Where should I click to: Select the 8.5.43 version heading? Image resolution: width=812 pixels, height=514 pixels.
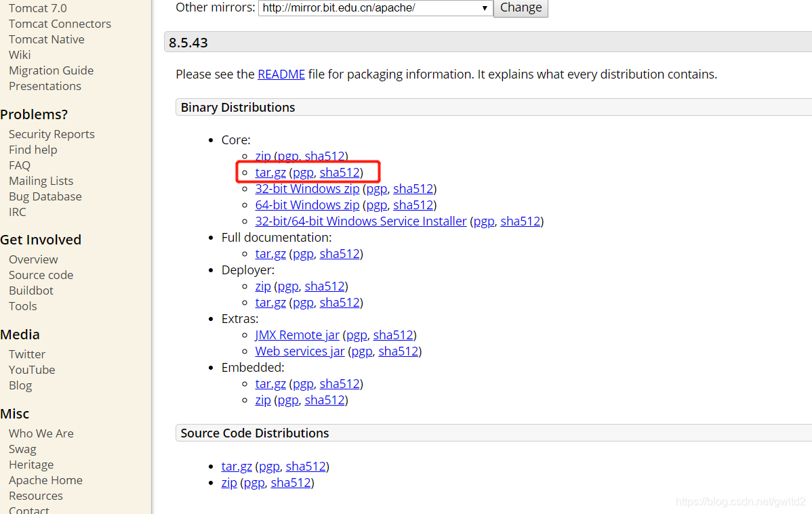point(188,43)
